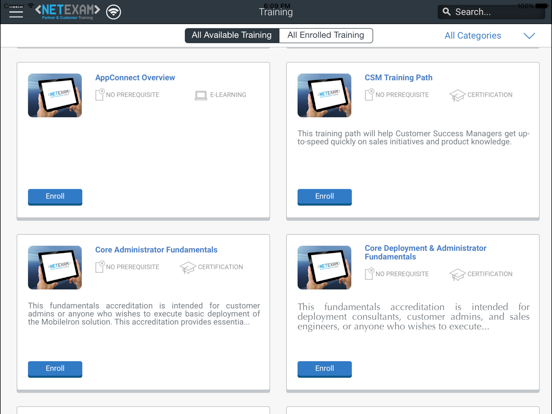Open AppConnect Overview course title
Viewport: 552px width, 414px height.
(135, 77)
